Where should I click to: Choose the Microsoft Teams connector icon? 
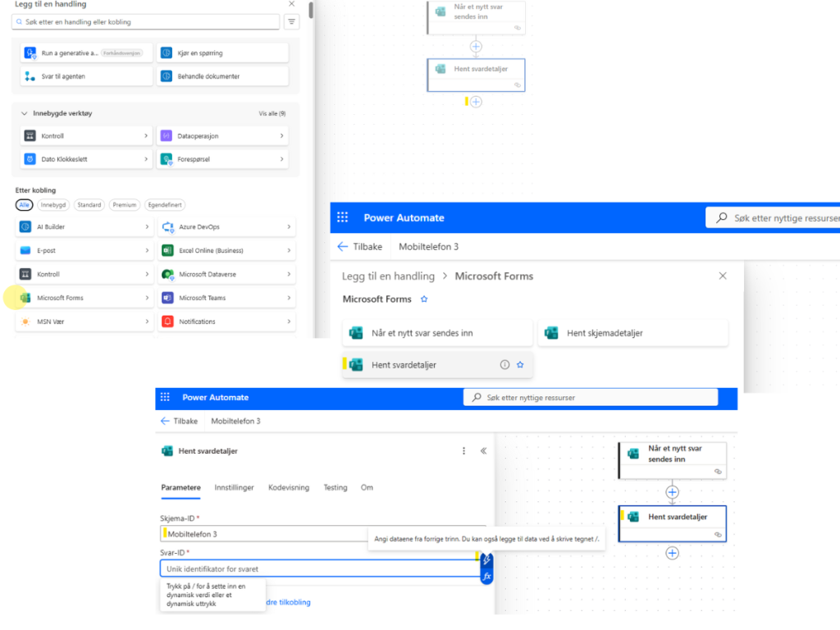coord(167,298)
